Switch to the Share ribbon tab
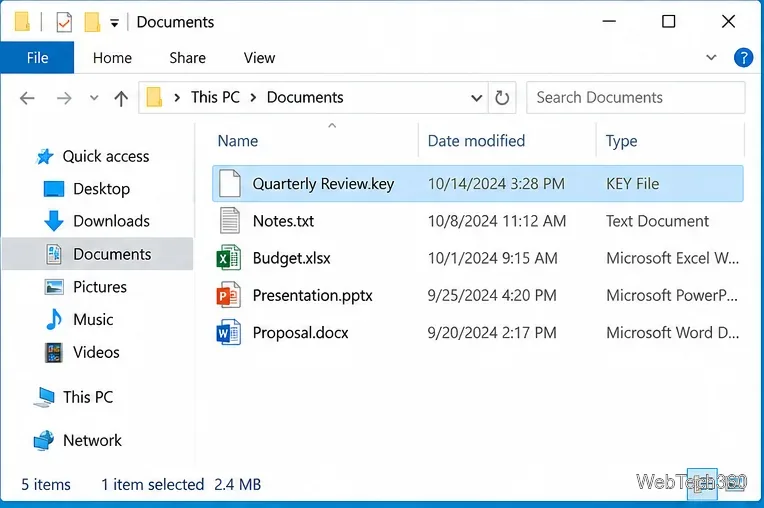 coord(188,58)
